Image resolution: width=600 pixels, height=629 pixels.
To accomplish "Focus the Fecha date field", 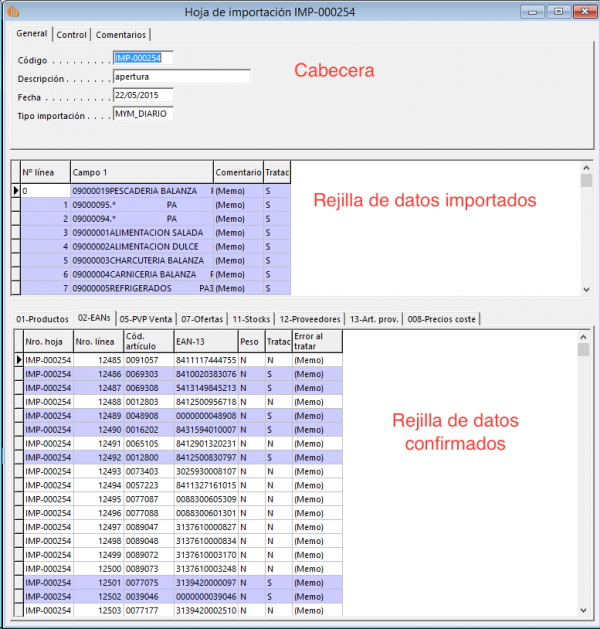I will pyautogui.click(x=143, y=95).
